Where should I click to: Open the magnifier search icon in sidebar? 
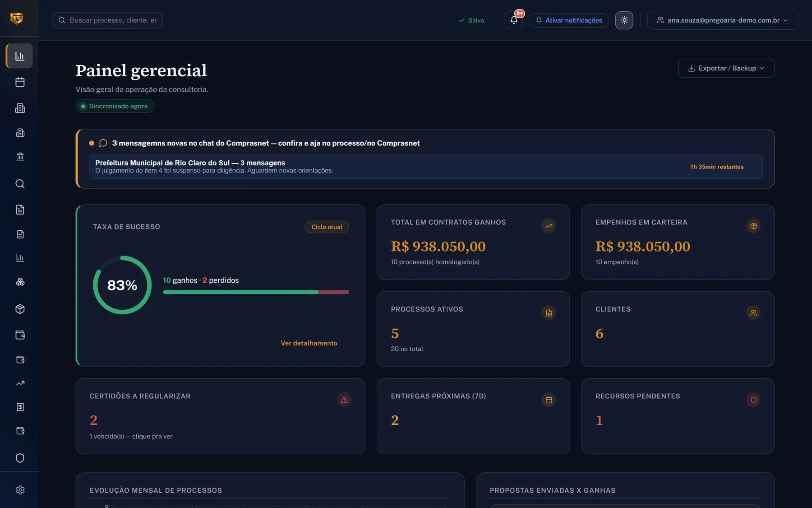point(20,184)
